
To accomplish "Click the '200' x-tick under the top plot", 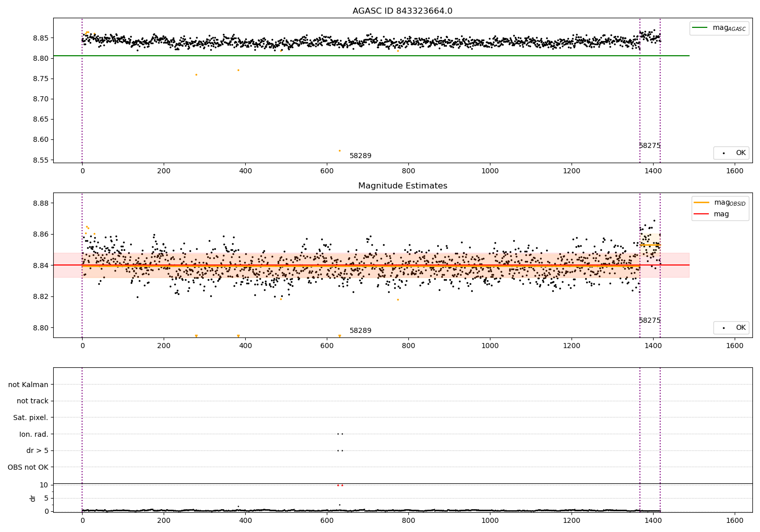I will (x=164, y=171).
